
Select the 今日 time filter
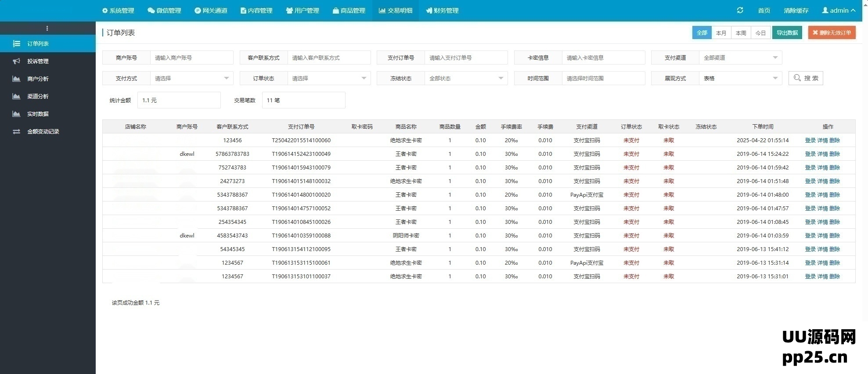(760, 33)
